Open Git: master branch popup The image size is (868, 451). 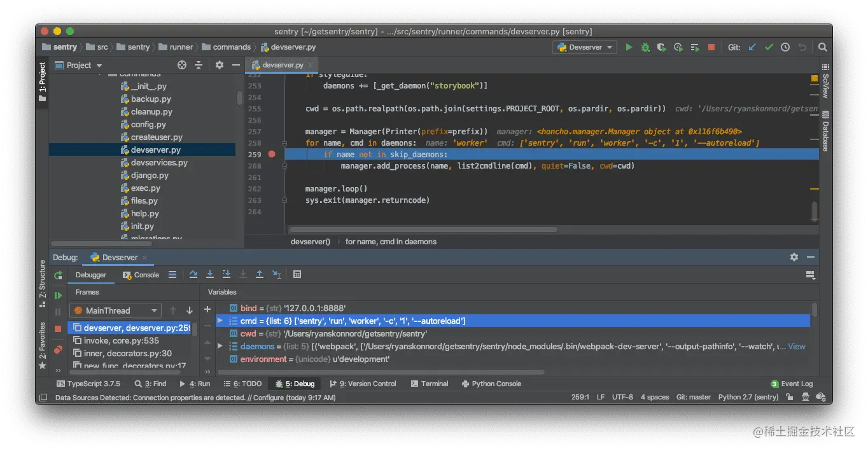point(694,397)
